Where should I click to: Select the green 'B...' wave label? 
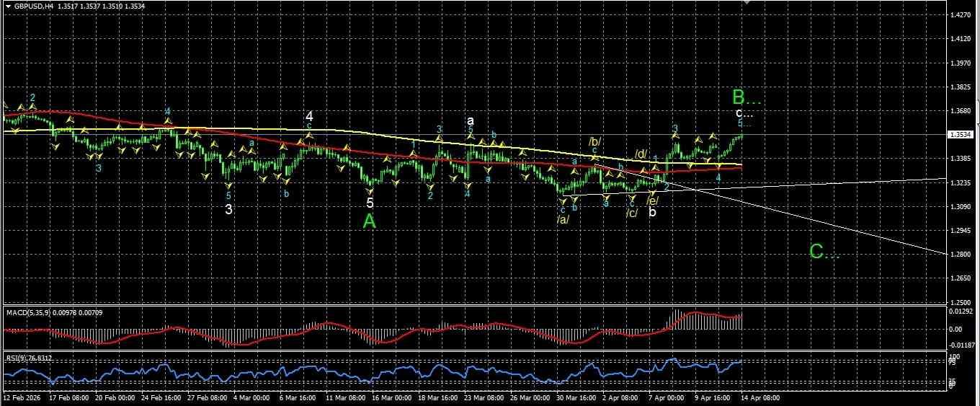[747, 97]
